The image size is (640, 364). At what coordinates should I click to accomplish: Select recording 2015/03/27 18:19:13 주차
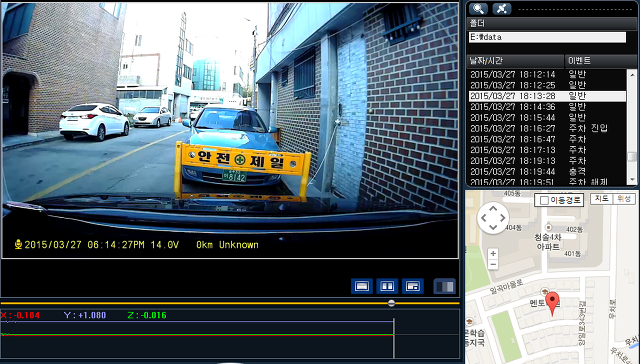(547, 161)
